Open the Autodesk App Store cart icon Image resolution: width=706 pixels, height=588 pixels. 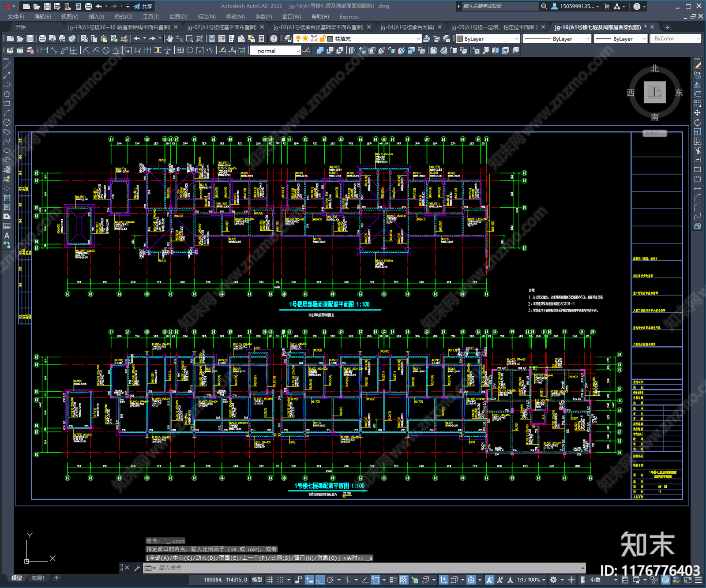point(607,6)
